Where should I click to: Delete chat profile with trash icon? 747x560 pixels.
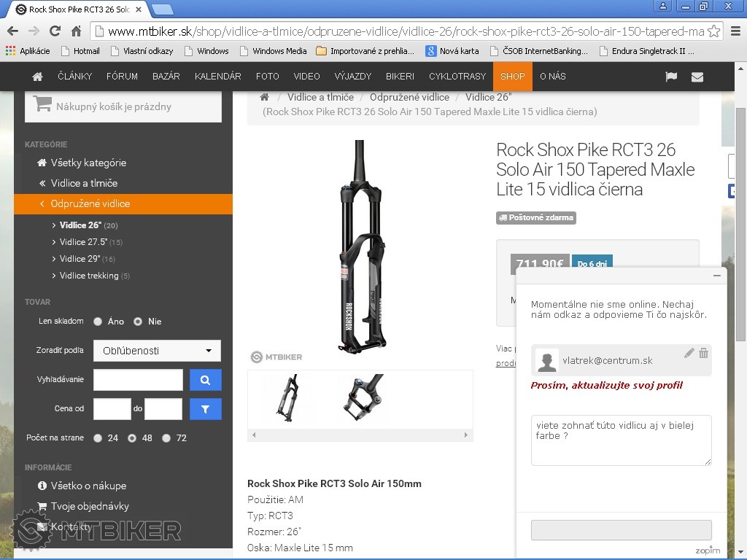tap(703, 353)
